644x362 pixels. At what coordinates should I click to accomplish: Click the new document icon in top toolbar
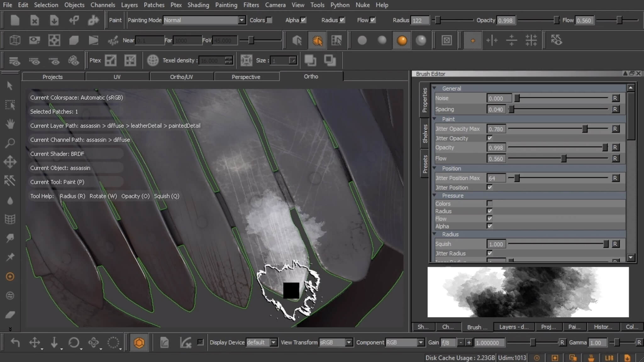pyautogui.click(x=15, y=20)
